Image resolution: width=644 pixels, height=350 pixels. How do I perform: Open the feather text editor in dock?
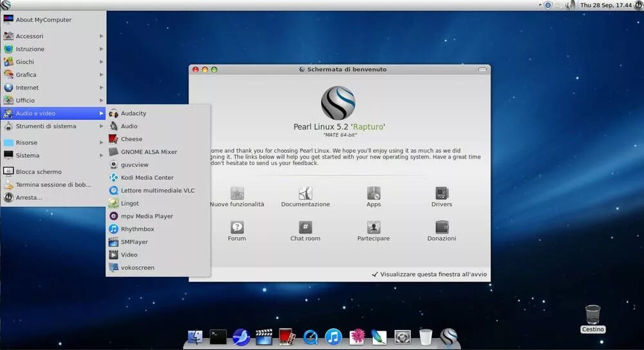pos(379,337)
